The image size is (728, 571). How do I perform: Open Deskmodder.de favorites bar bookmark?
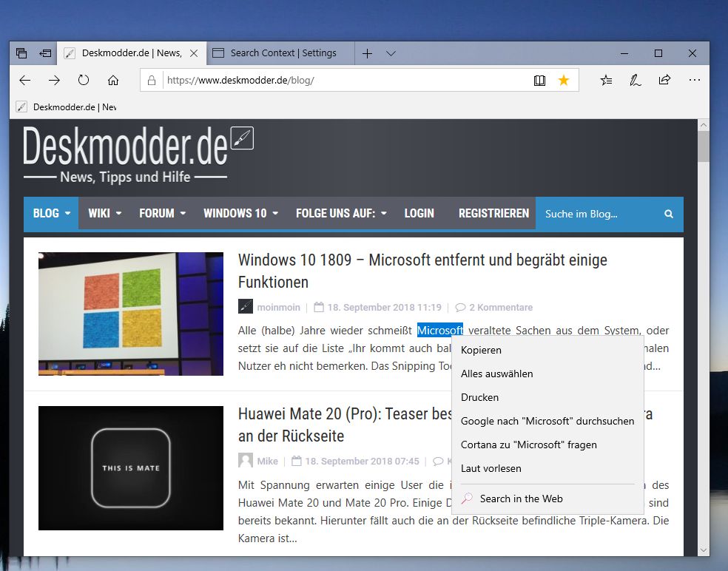[x=67, y=107]
